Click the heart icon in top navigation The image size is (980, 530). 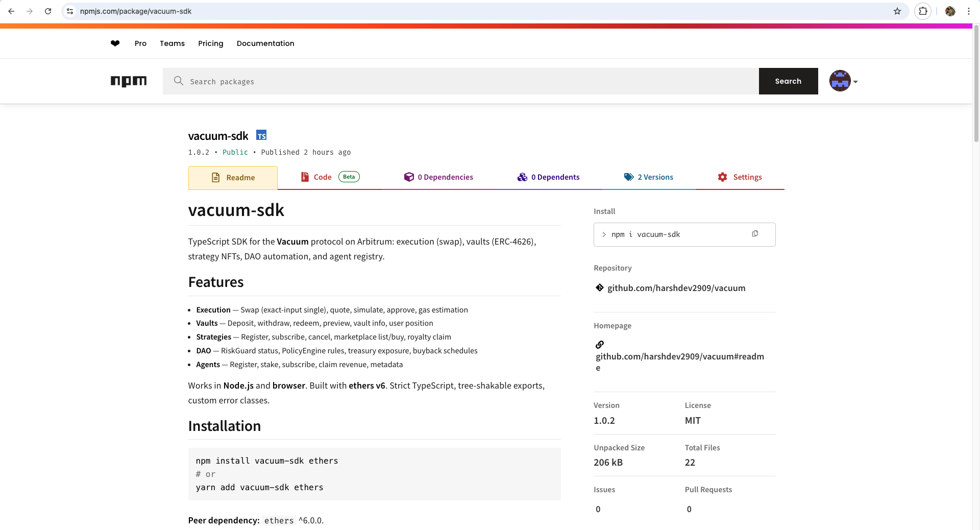pyautogui.click(x=115, y=43)
